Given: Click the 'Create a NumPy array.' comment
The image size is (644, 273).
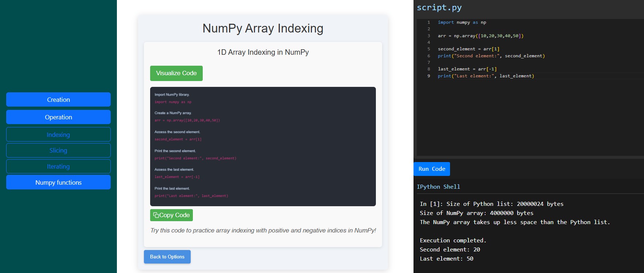Looking at the screenshot, I should click(173, 113).
